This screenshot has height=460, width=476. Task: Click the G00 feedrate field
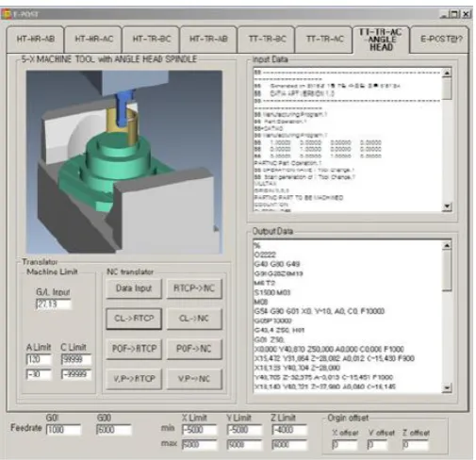114,430
